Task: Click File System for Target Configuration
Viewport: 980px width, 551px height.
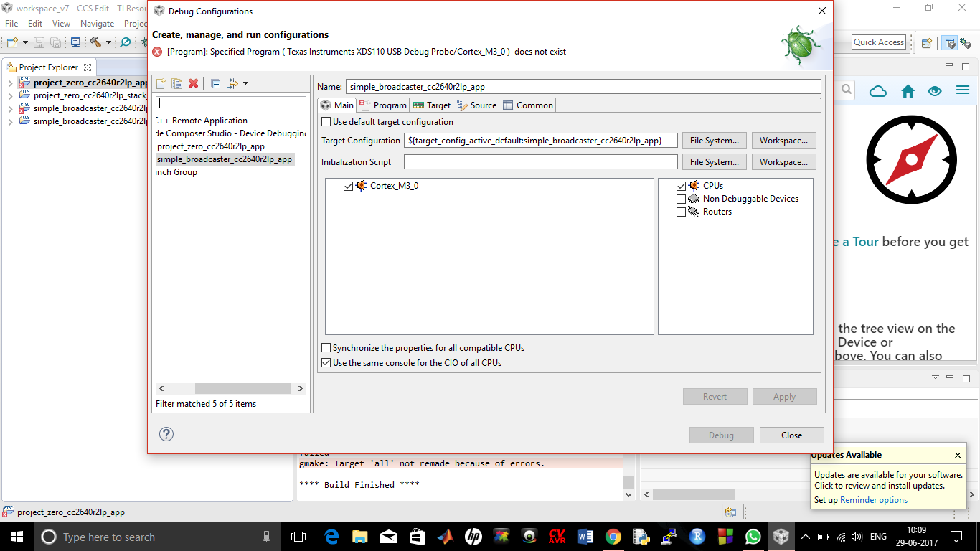Action: (x=715, y=141)
